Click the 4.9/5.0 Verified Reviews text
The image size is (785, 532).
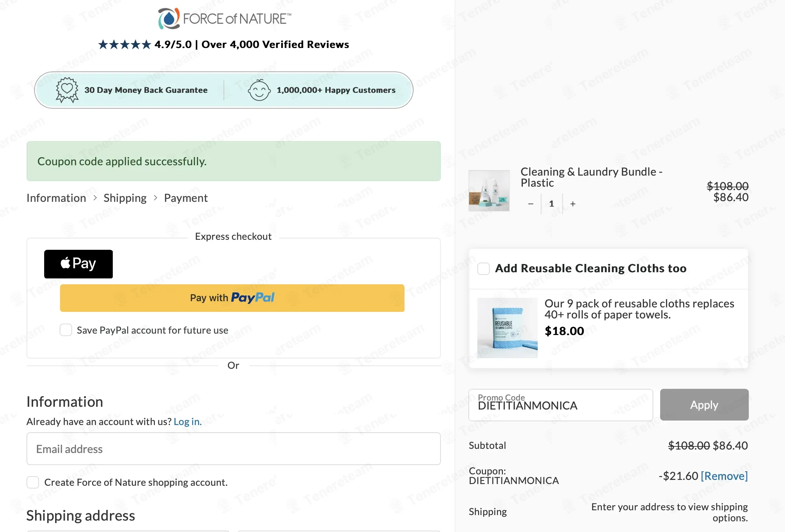[252, 45]
